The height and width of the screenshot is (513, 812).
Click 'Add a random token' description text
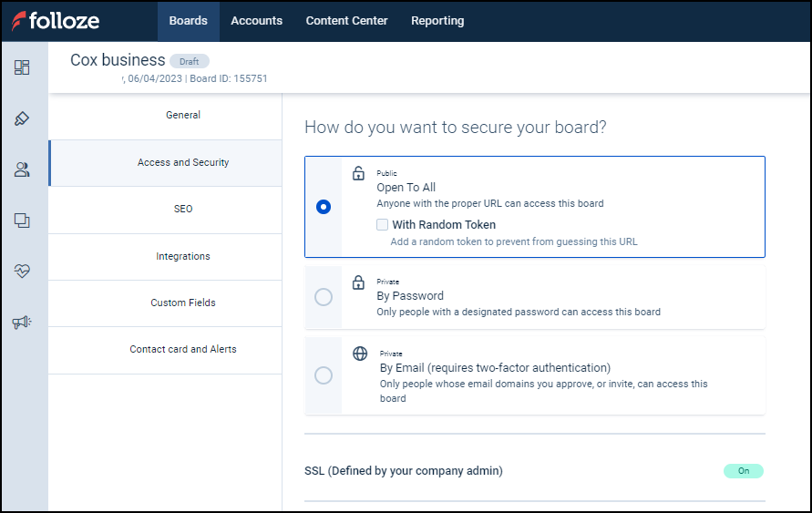pos(514,241)
